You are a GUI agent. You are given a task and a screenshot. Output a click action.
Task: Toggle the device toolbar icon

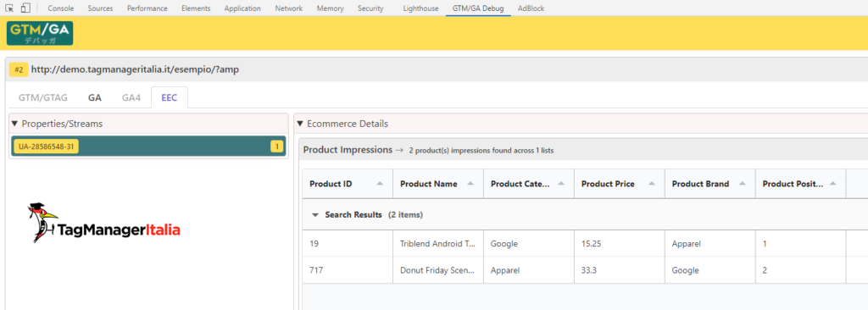(x=25, y=8)
